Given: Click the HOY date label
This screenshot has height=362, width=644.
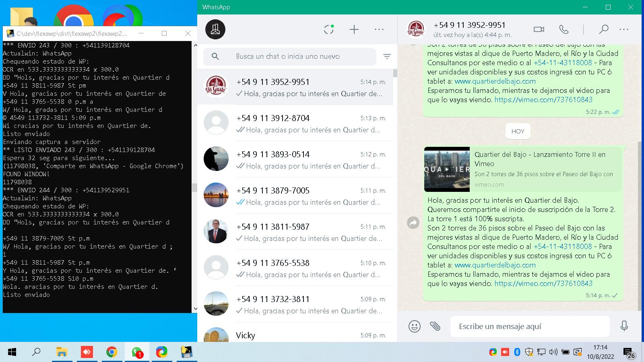Looking at the screenshot, I should (518, 132).
